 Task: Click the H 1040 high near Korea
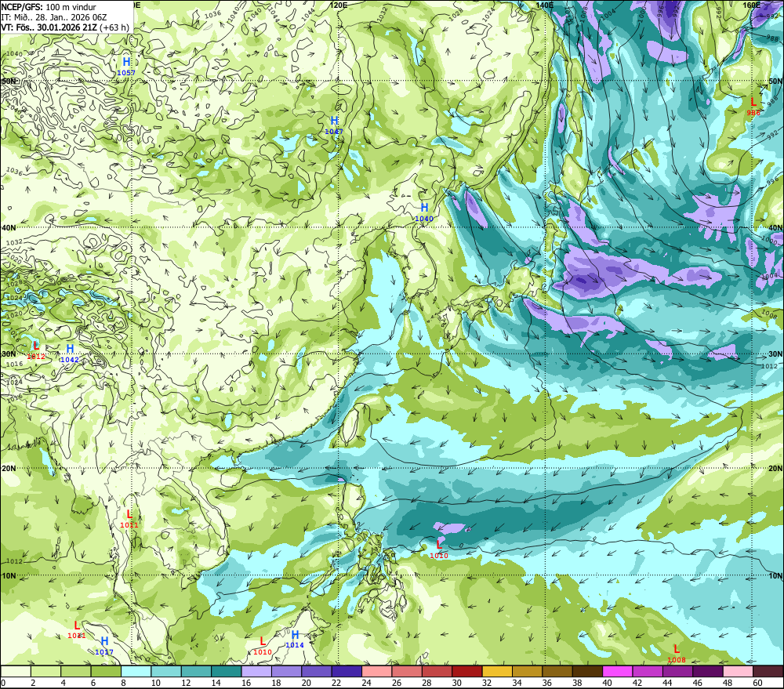point(424,212)
